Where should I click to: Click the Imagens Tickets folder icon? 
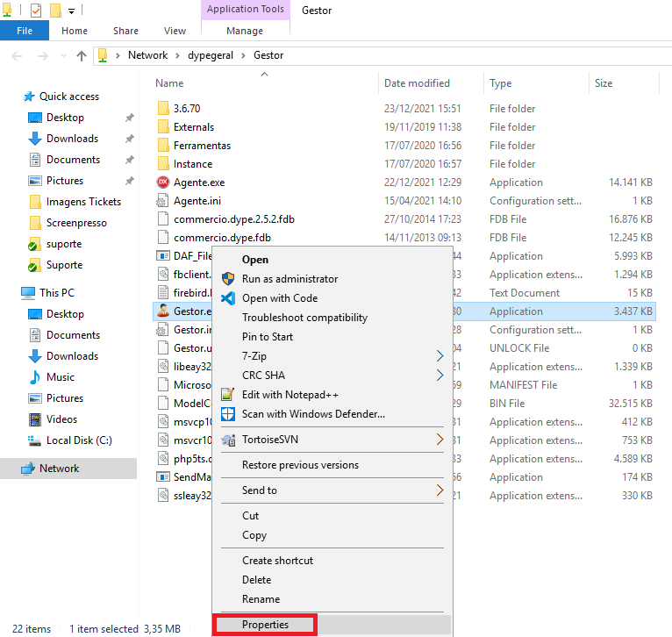point(35,202)
